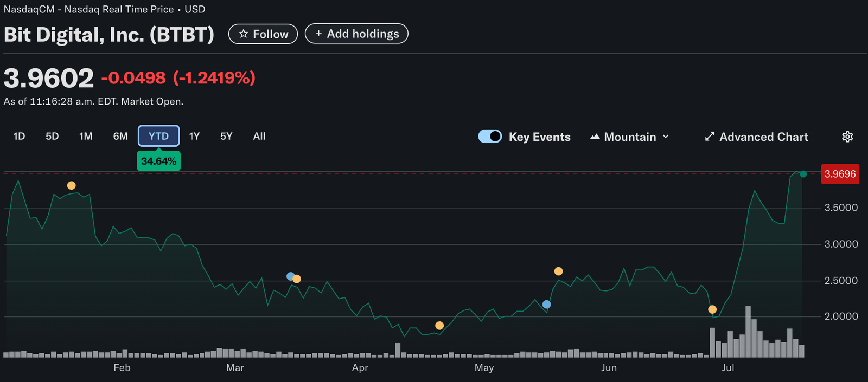Click the Advanced Chart expand arrow icon
The height and width of the screenshot is (382, 868).
point(710,137)
